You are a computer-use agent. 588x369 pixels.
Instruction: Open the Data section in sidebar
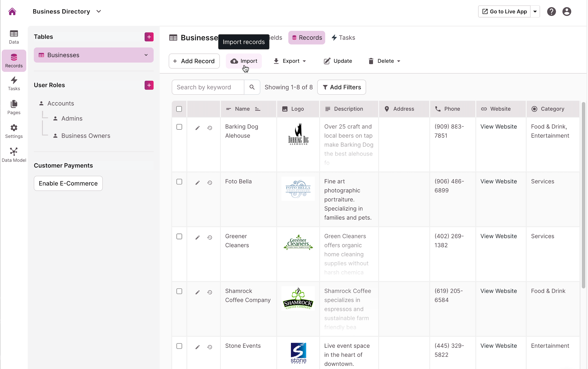pyautogui.click(x=14, y=37)
